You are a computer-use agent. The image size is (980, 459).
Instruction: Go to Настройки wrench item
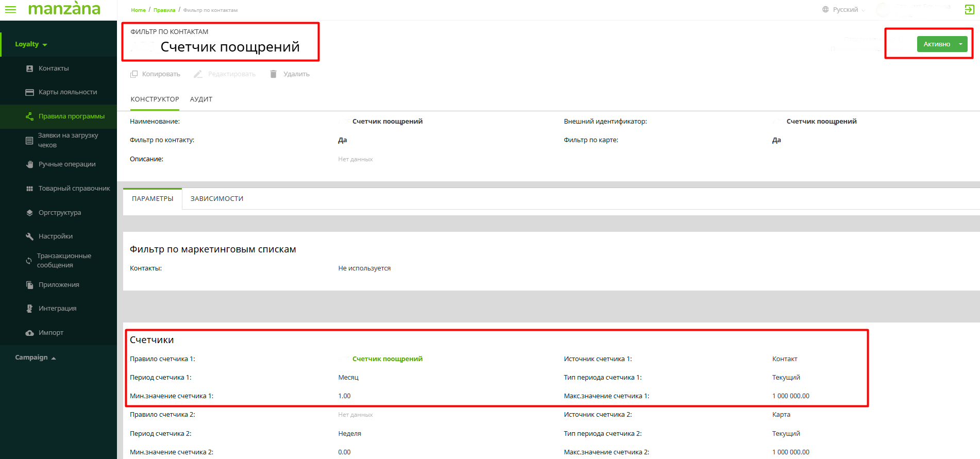click(55, 236)
